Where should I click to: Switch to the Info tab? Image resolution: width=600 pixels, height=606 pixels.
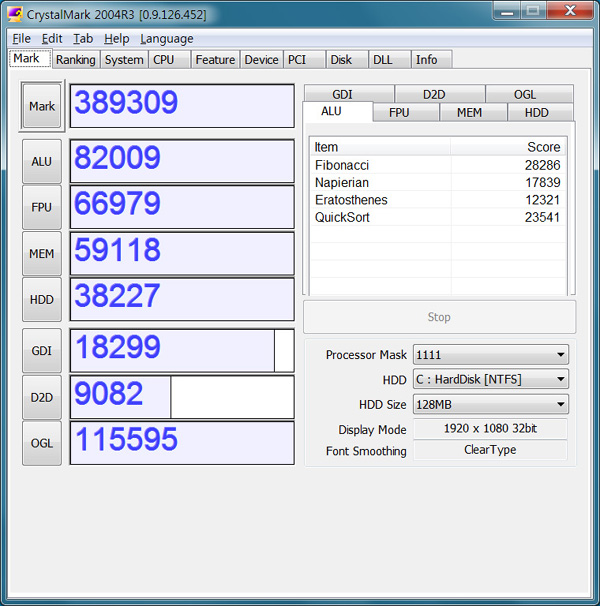[x=431, y=60]
